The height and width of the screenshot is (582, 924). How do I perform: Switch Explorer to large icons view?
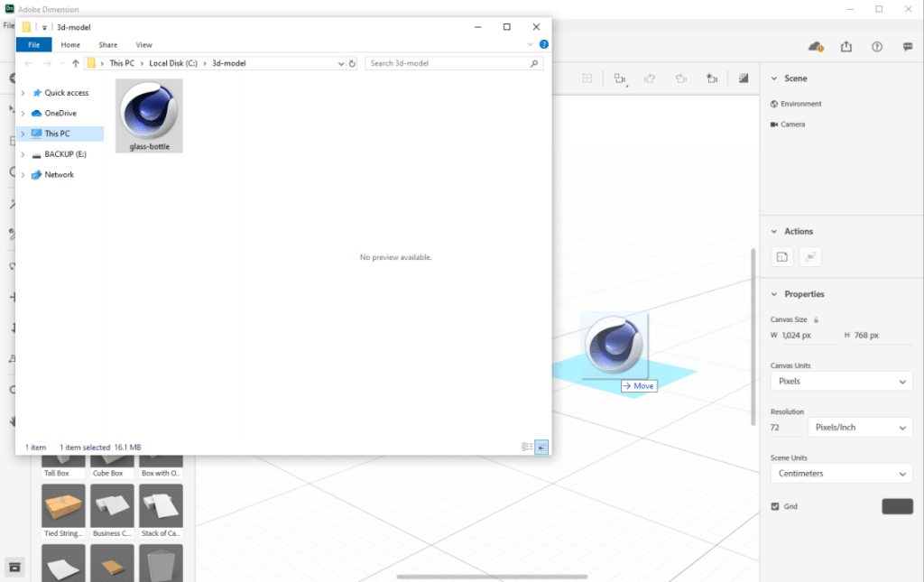541,447
